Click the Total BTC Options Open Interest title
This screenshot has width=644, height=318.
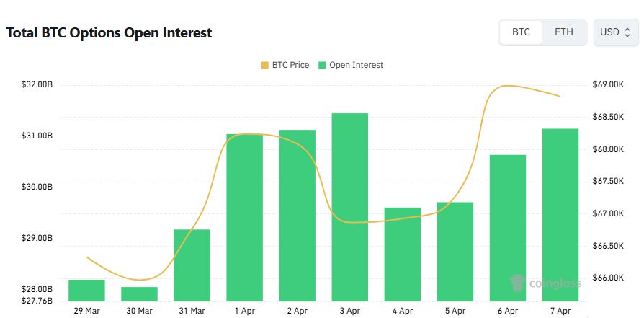pos(109,33)
